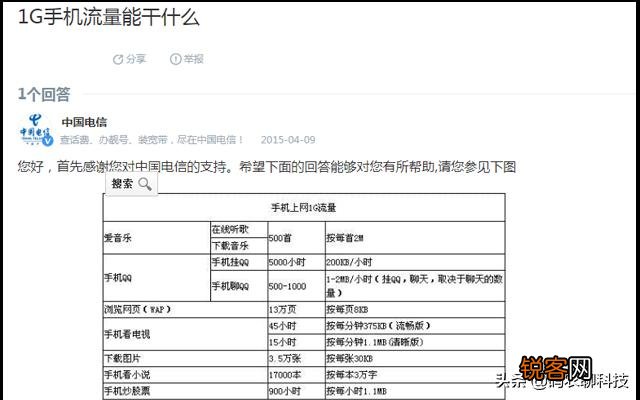This screenshot has height=400, width=640.
Task: Click the magnifier icon in 搜索 popup
Action: [x=145, y=184]
